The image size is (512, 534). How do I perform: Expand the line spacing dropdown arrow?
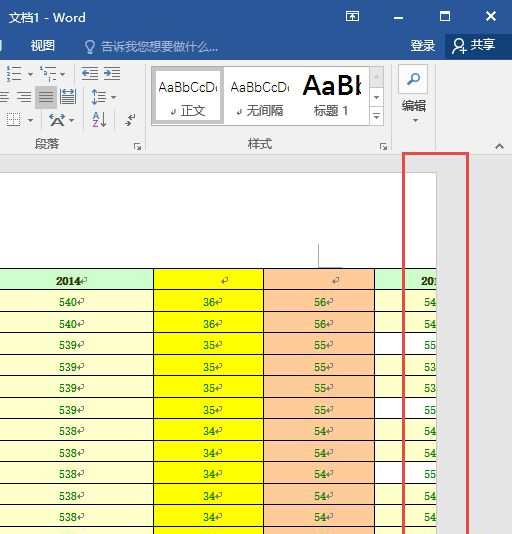[113, 97]
